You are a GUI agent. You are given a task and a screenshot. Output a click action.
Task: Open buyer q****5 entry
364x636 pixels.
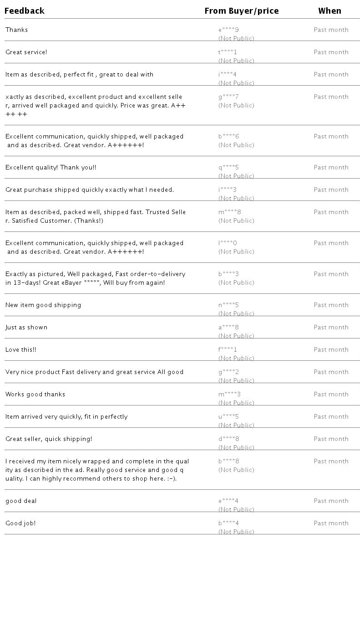tap(228, 168)
